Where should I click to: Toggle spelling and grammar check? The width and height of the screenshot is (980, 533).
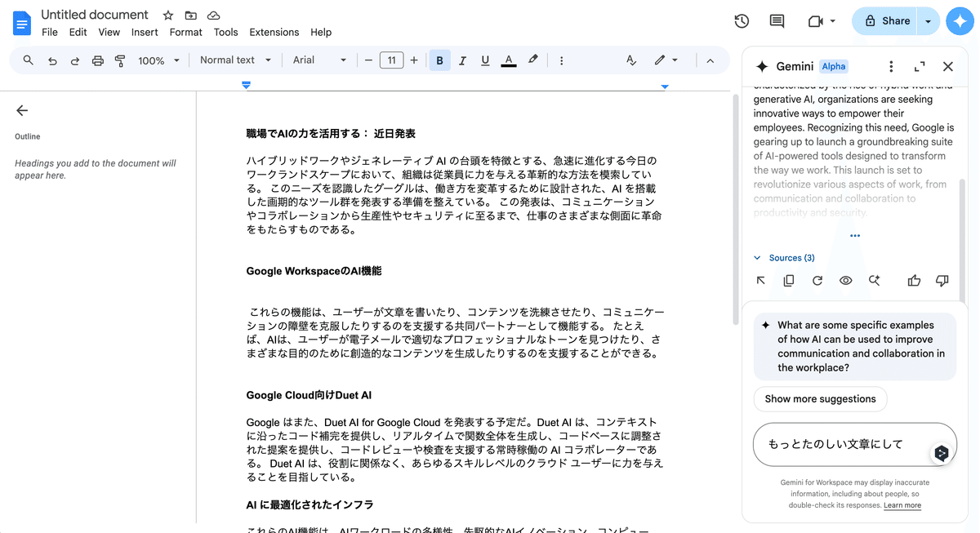tap(631, 60)
